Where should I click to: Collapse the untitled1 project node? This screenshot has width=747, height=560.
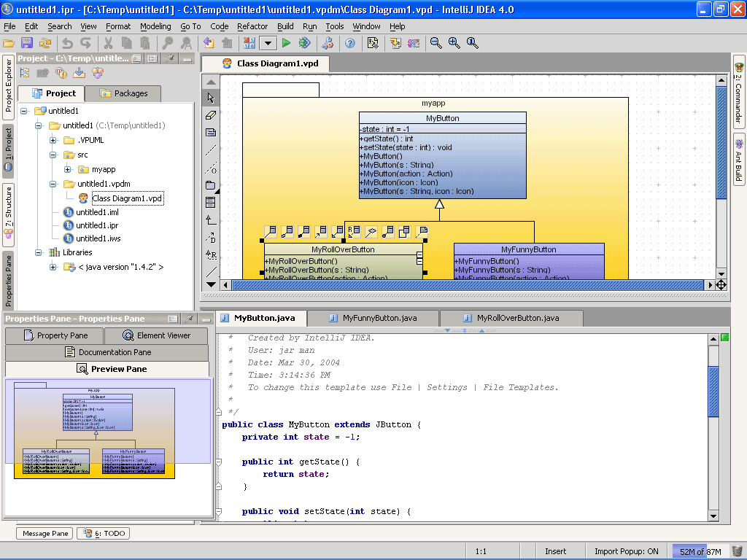23,110
